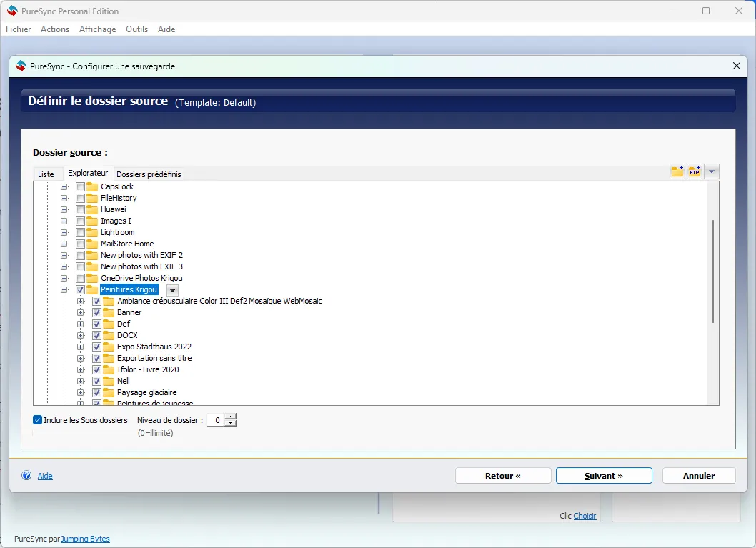Click the OneDrive Photos Krigou folder icon
The image size is (756, 548).
(x=92, y=278)
